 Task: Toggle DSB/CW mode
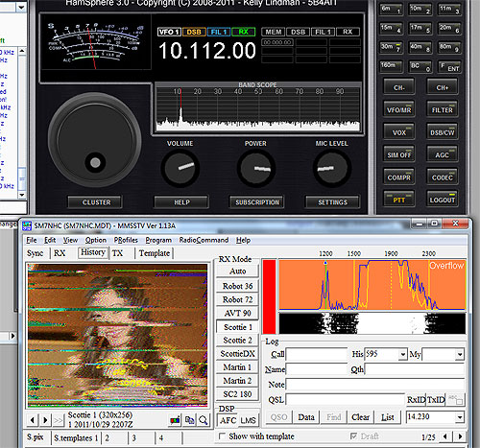click(x=443, y=132)
